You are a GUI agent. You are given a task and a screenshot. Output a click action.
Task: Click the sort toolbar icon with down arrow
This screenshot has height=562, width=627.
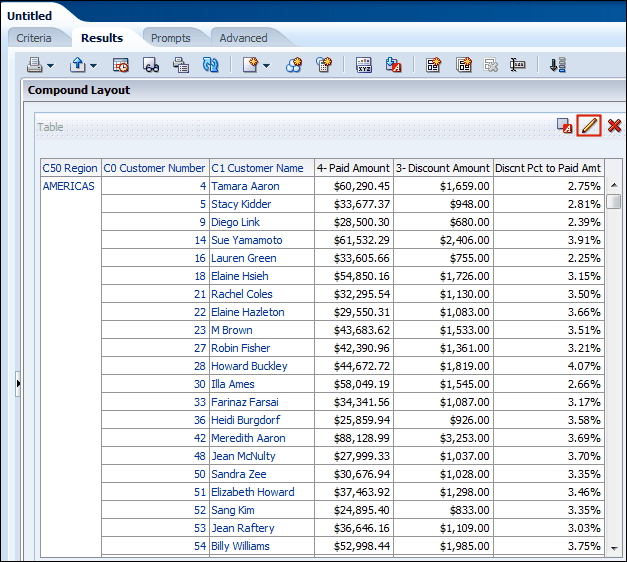click(557, 65)
